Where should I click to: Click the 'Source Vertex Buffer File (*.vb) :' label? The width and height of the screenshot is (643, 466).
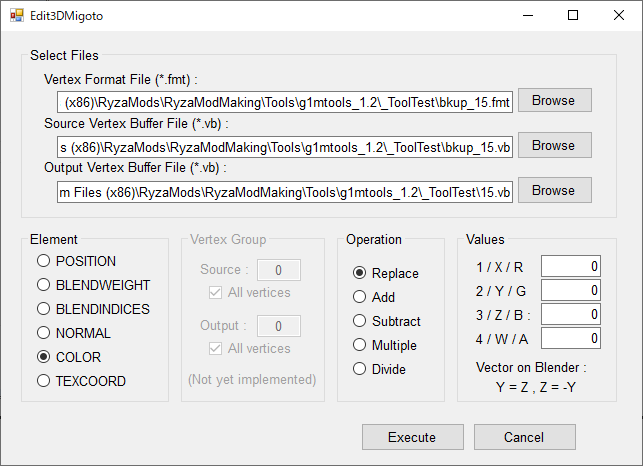(136, 123)
